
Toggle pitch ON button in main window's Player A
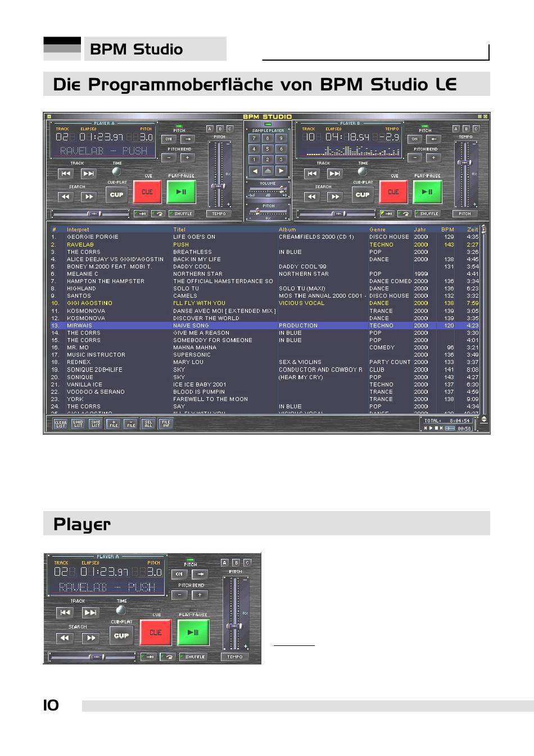click(169, 139)
